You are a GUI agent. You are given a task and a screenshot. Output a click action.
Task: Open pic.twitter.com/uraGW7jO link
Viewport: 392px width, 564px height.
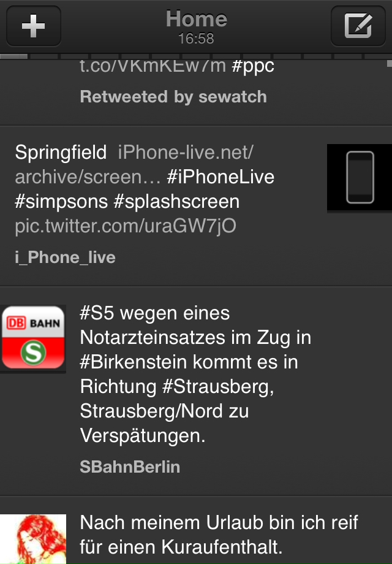126,226
